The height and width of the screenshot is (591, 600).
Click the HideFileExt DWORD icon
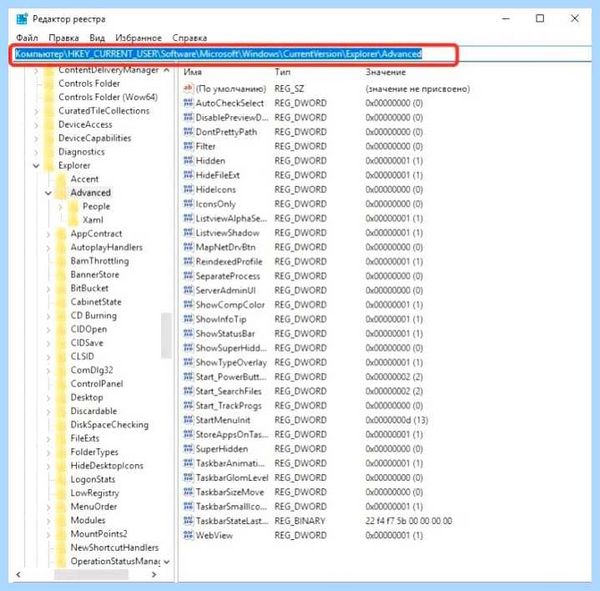point(188,175)
